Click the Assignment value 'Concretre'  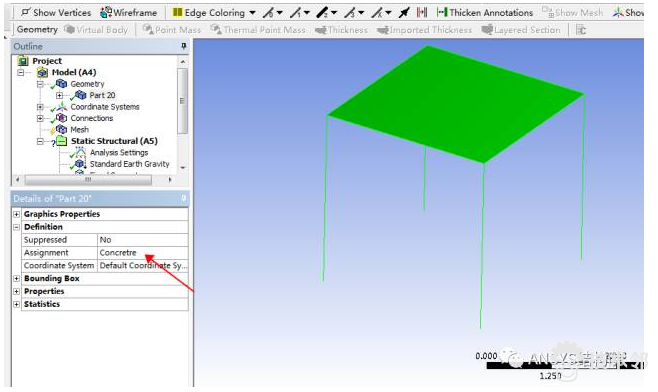pos(142,253)
